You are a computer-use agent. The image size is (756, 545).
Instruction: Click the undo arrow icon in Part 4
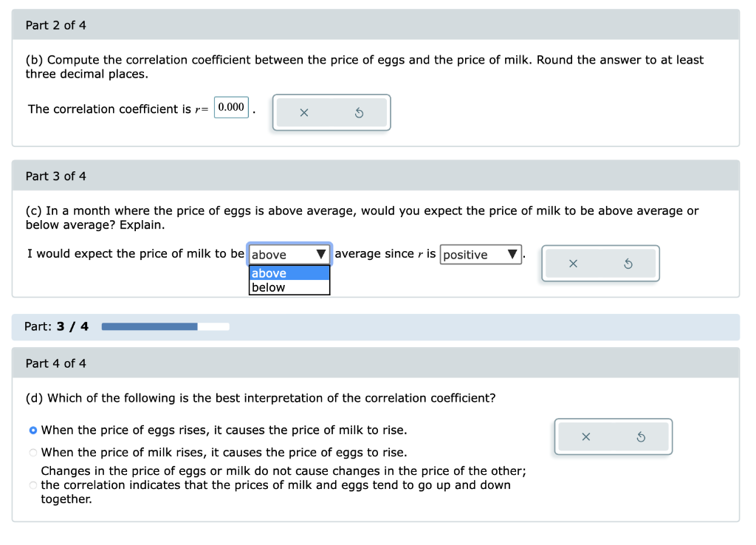click(x=641, y=436)
